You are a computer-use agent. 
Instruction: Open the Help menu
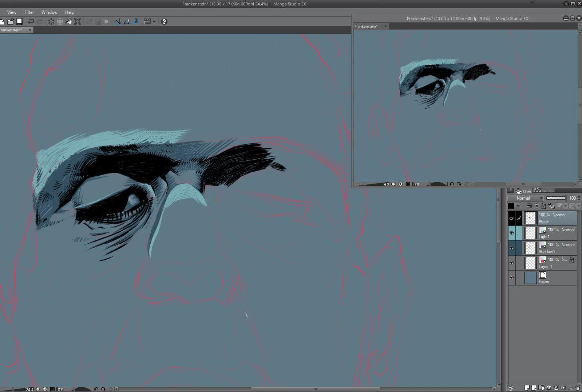70,12
